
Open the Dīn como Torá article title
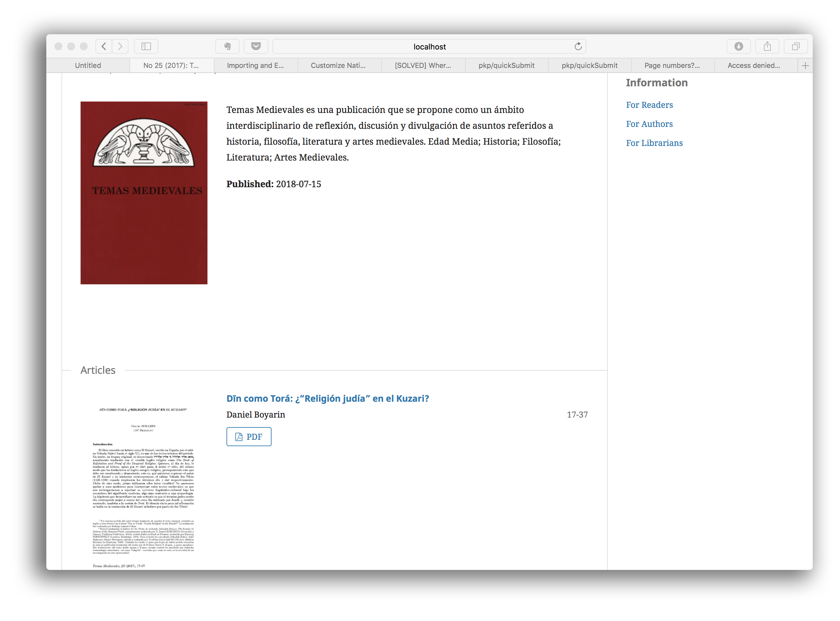click(x=327, y=399)
